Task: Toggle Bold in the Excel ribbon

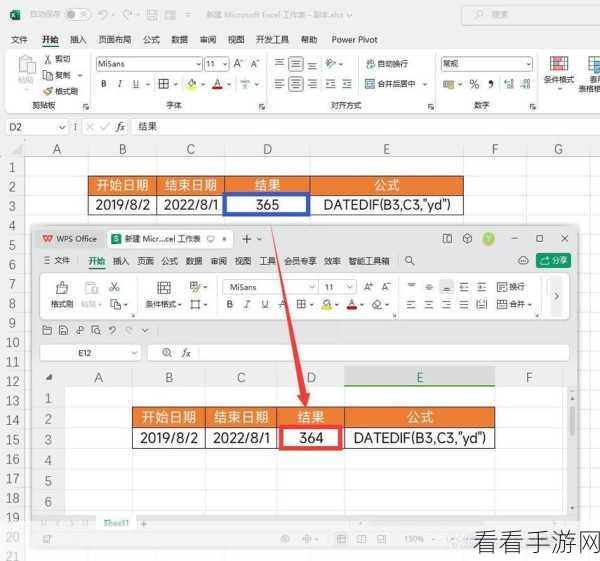Action: click(104, 84)
